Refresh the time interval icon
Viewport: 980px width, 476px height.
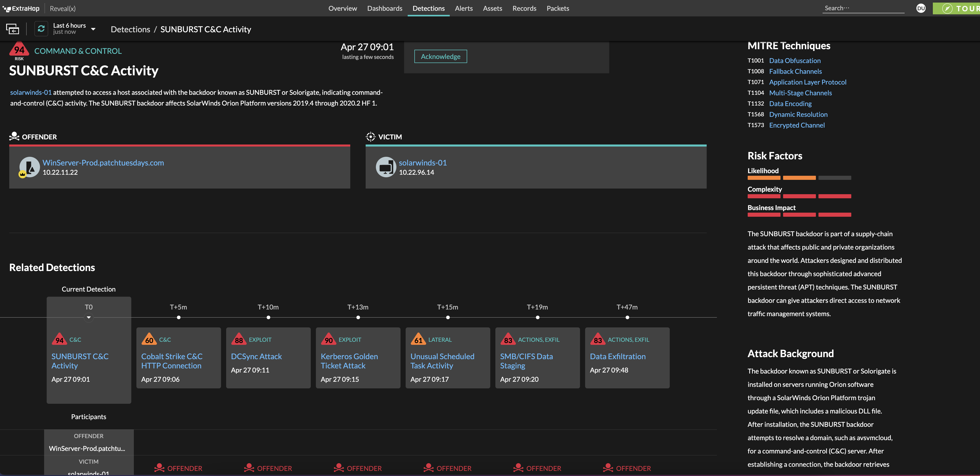pos(41,28)
